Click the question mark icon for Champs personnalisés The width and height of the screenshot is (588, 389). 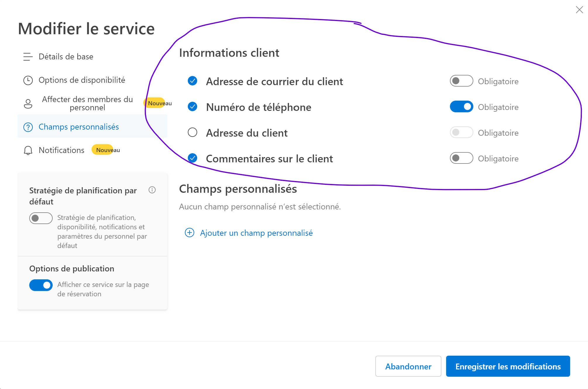click(x=28, y=127)
